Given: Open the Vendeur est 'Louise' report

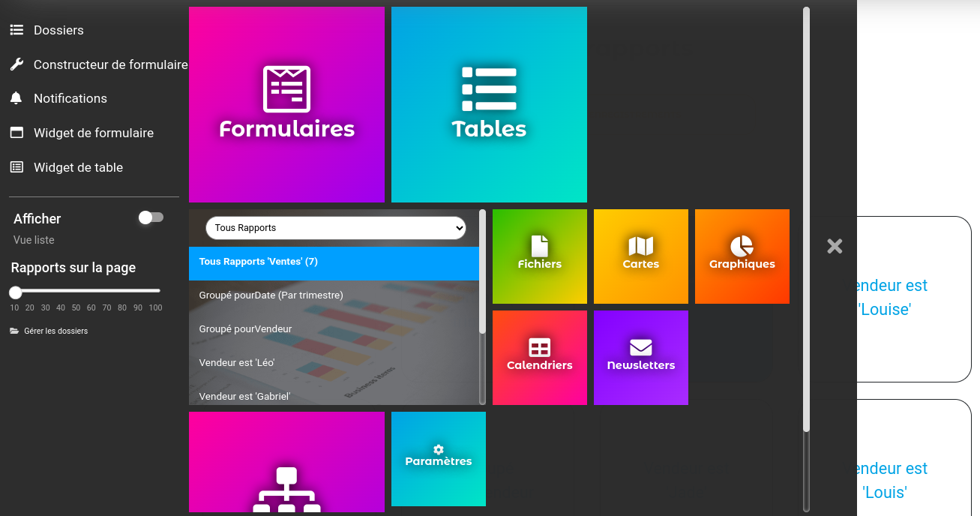Looking at the screenshot, I should [889, 298].
